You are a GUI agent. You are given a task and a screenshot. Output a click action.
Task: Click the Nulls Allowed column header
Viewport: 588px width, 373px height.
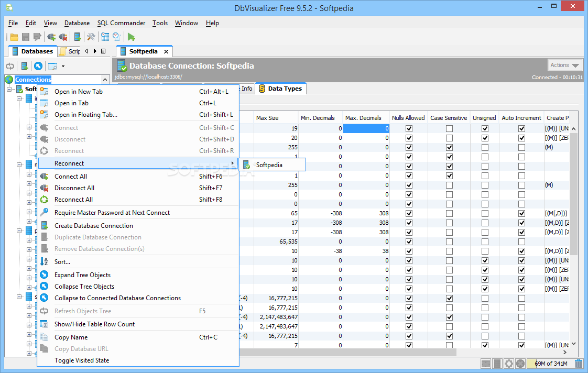[408, 118]
